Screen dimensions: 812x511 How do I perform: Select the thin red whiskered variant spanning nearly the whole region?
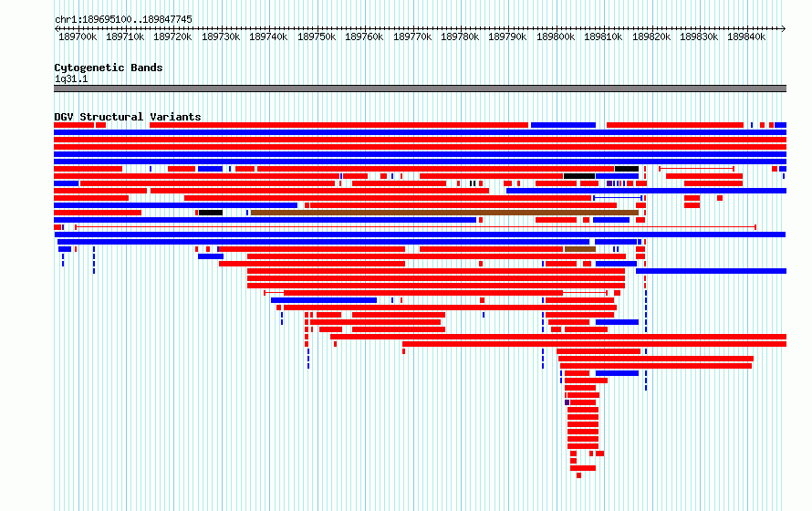tap(416, 227)
